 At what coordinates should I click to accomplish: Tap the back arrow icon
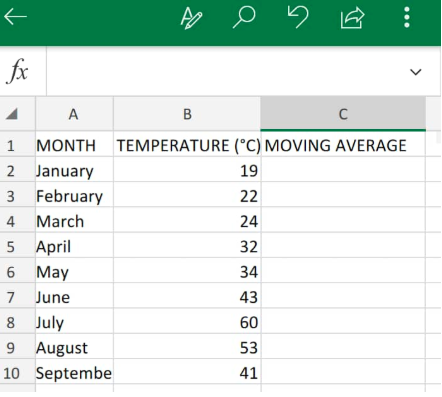pyautogui.click(x=15, y=17)
